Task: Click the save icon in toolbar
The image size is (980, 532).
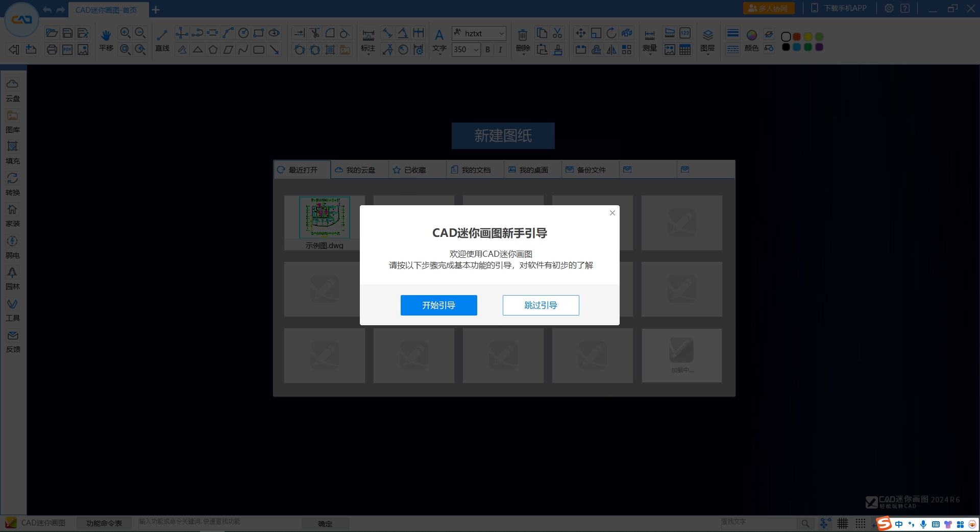Action: (x=67, y=33)
